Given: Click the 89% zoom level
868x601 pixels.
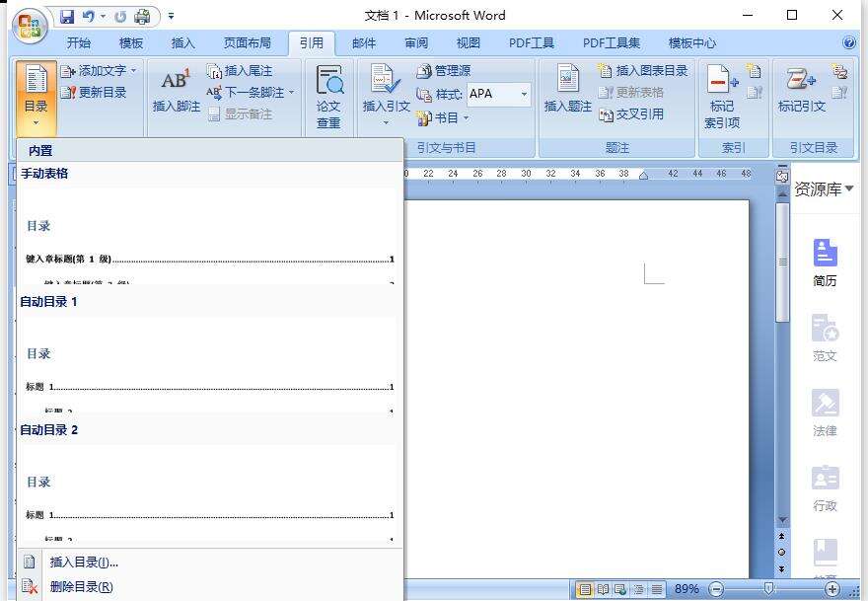Looking at the screenshot, I should (x=687, y=589).
